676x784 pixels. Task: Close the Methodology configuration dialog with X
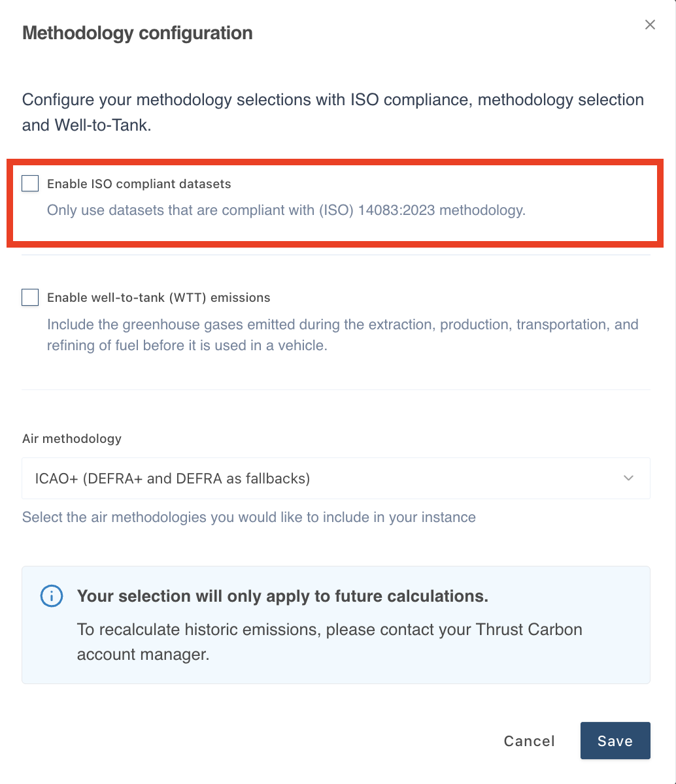pyautogui.click(x=650, y=25)
